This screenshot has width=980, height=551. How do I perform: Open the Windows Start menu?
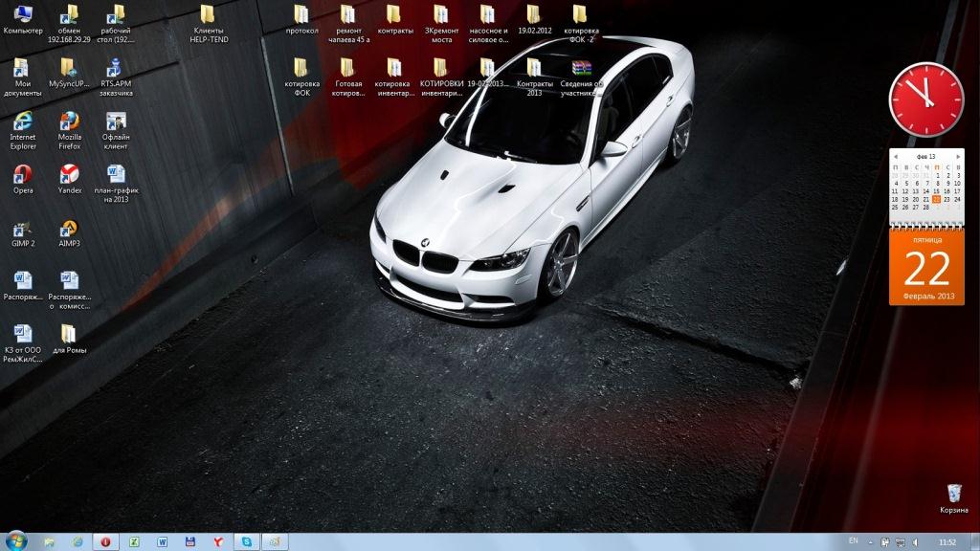pyautogui.click(x=15, y=540)
